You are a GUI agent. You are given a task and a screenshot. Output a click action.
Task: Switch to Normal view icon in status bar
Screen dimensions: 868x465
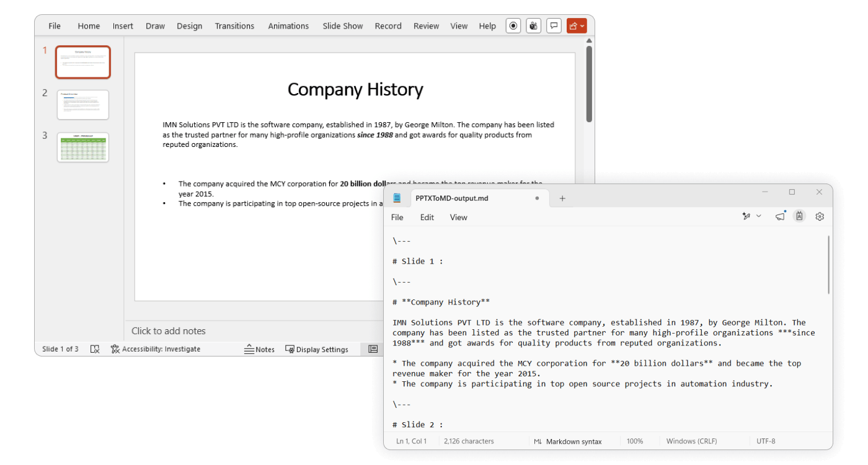373,349
